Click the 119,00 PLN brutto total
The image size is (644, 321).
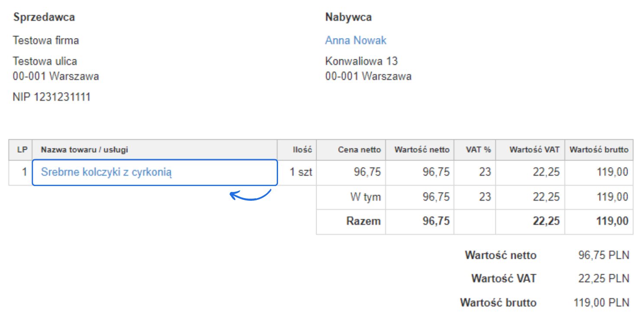(x=602, y=302)
